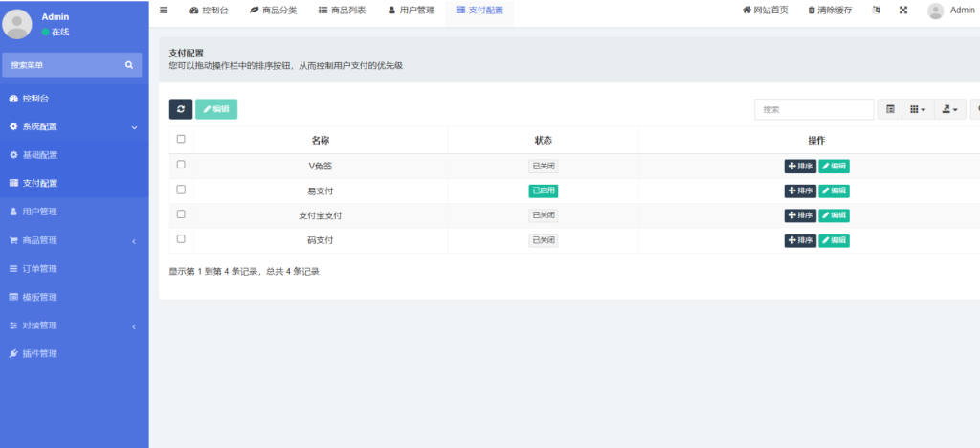This screenshot has width=980, height=448.
Task: Tick the select-all checkbox in the table header
Action: pyautogui.click(x=181, y=139)
